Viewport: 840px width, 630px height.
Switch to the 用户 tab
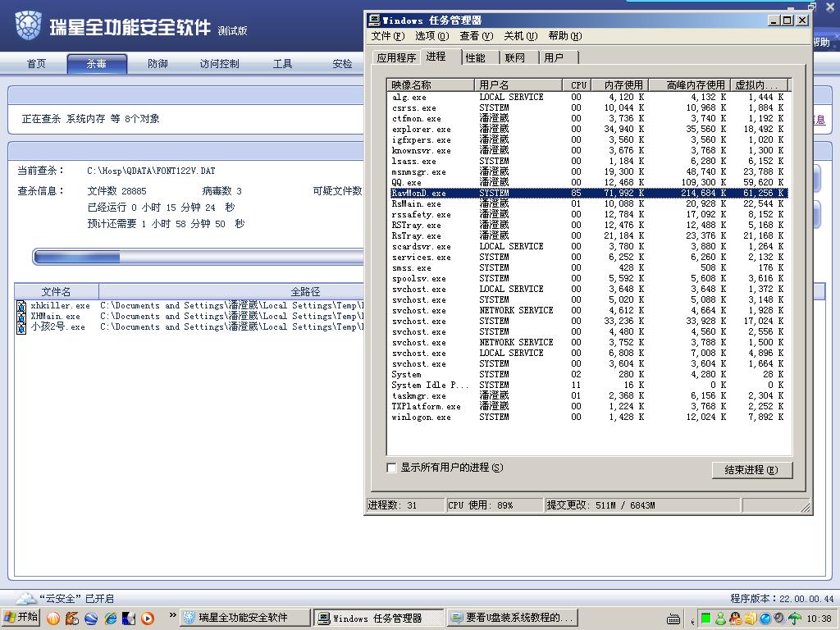click(x=558, y=58)
